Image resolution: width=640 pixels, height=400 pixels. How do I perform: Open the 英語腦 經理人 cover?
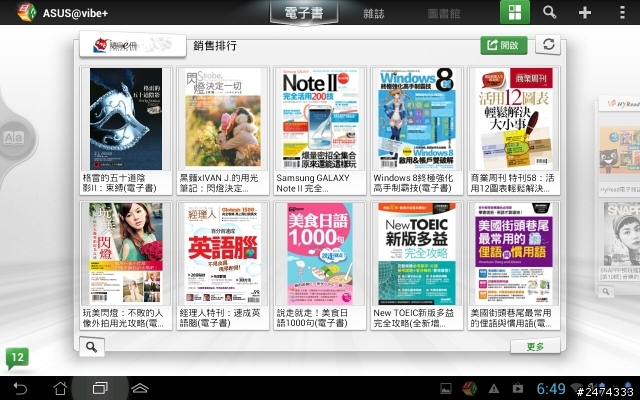click(x=223, y=253)
